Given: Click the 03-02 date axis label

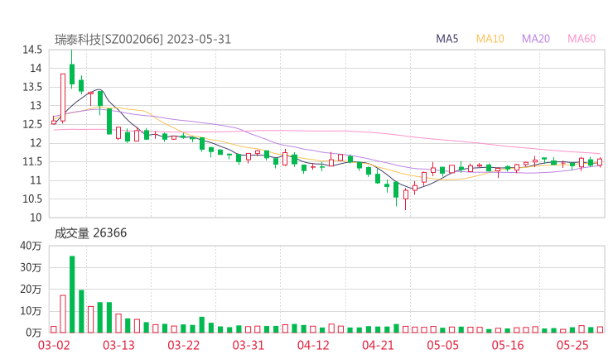Looking at the screenshot, I should tap(54, 345).
